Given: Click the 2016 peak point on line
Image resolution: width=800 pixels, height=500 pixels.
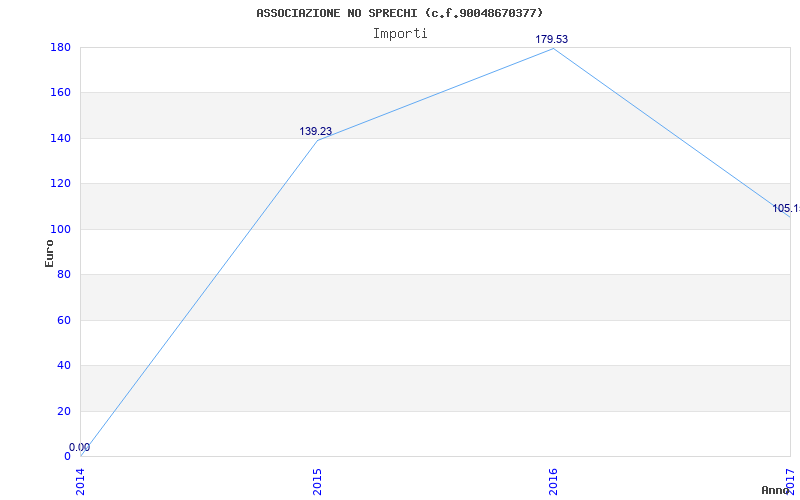Looking at the screenshot, I should [x=554, y=48].
